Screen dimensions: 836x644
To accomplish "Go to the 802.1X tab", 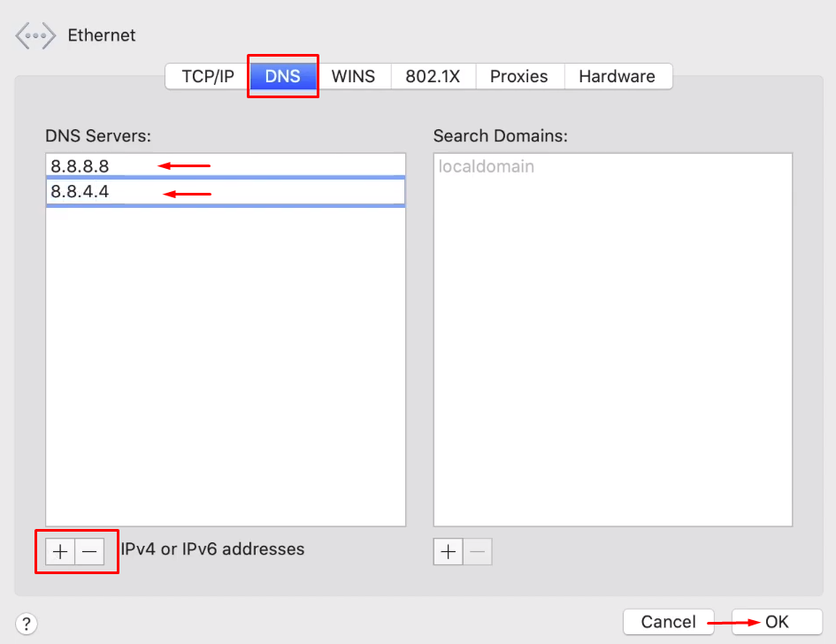I will 433,76.
